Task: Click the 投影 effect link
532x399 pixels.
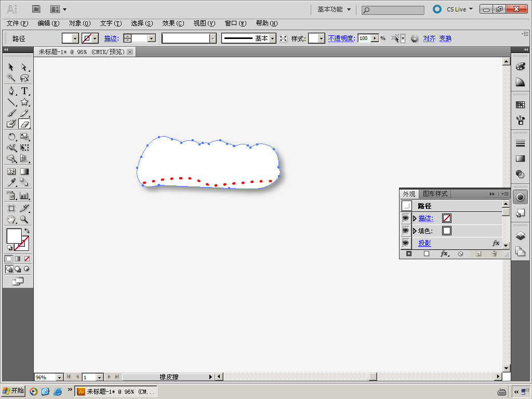Action: (424, 243)
